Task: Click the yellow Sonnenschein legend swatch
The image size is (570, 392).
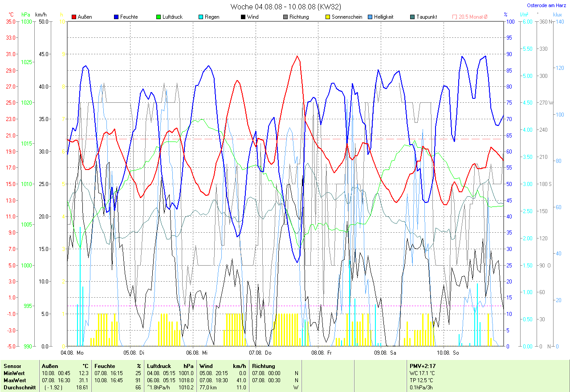Action: pos(328,17)
